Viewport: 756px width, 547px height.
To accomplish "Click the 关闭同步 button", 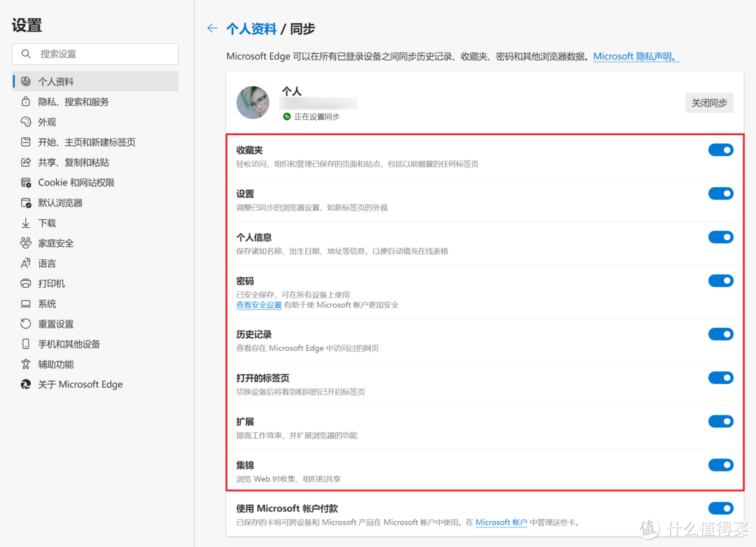I will click(709, 103).
